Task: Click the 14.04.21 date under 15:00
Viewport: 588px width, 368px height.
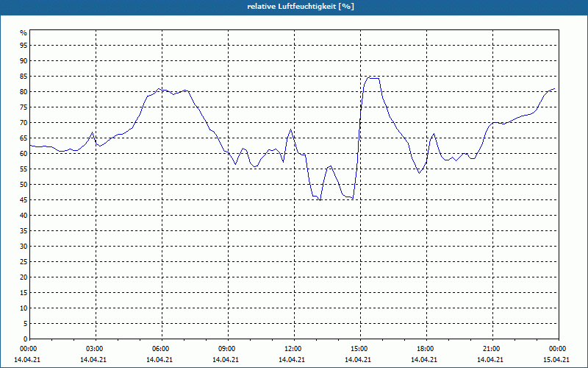Action: coord(358,360)
